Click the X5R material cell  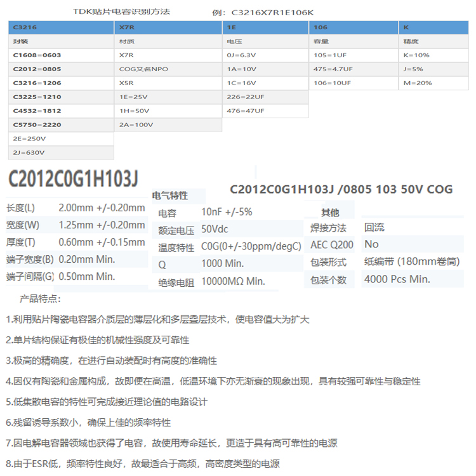(127, 83)
